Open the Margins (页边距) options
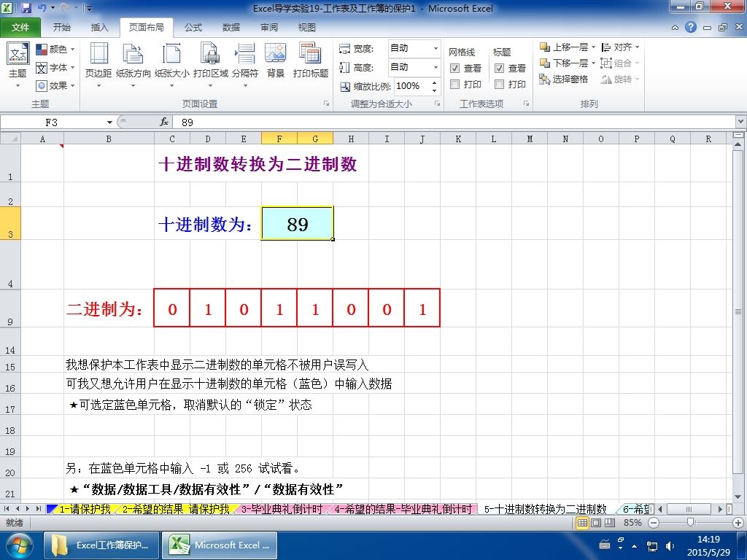 point(98,66)
